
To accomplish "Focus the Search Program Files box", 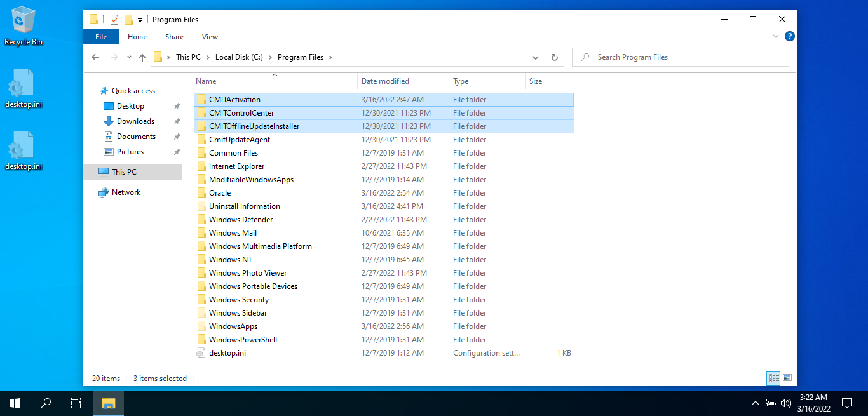I will (681, 57).
